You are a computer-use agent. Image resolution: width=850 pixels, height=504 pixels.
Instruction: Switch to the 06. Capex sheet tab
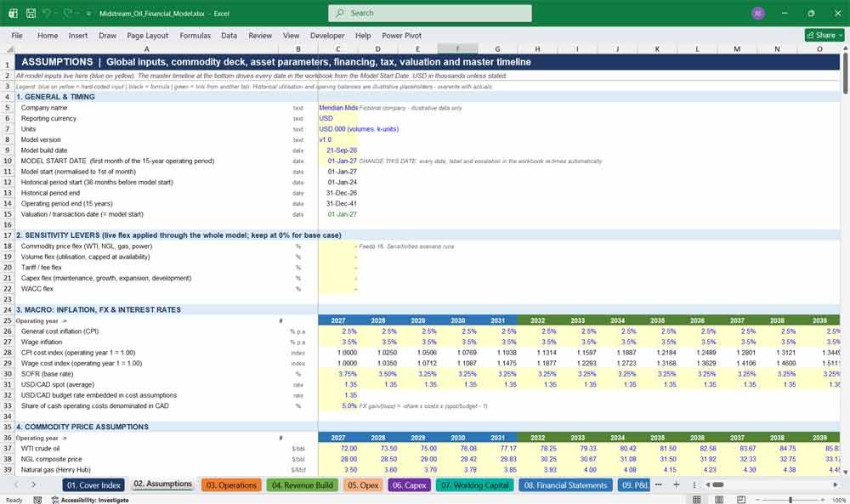410,485
